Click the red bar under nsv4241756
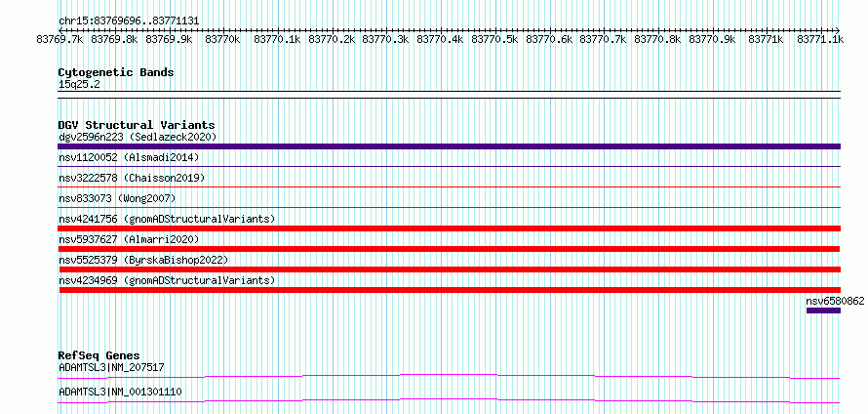This screenshot has width=868, height=414. [449, 228]
